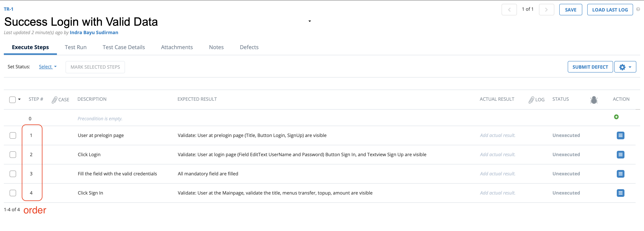Go to next test run arrow

pos(546,10)
